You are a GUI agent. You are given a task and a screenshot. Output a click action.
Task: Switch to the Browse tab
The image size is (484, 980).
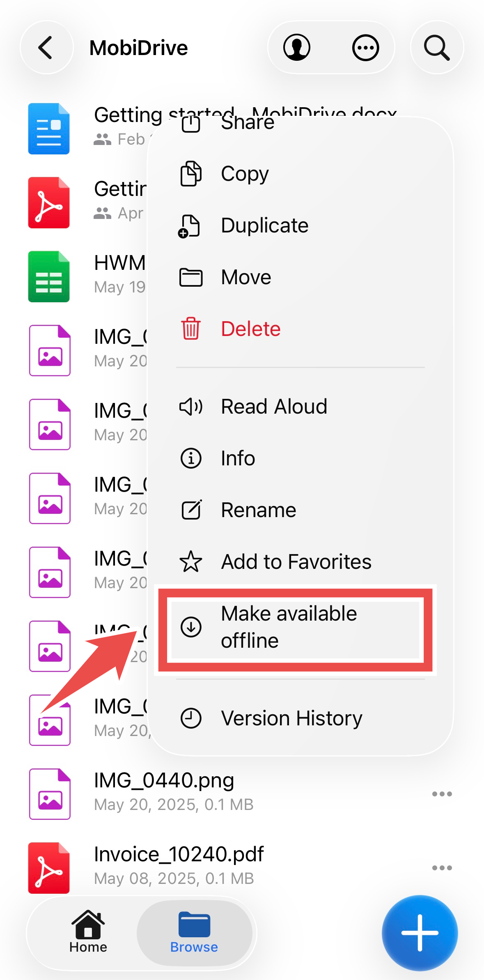[194, 933]
